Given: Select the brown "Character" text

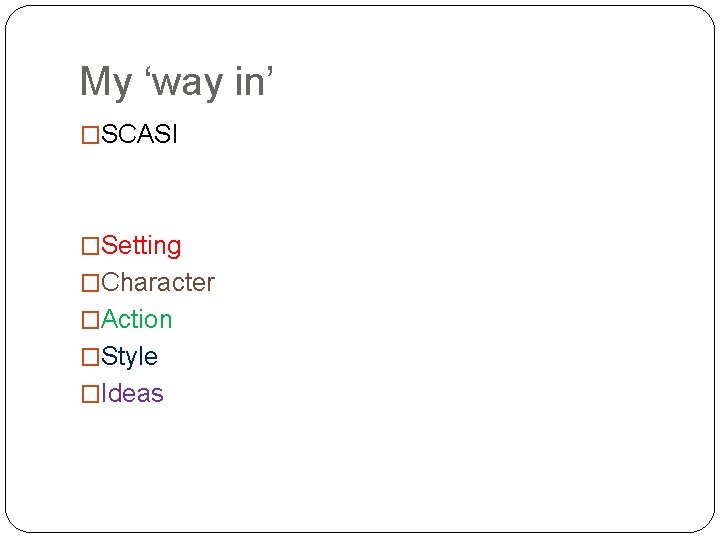Looking at the screenshot, I should coord(158,282).
